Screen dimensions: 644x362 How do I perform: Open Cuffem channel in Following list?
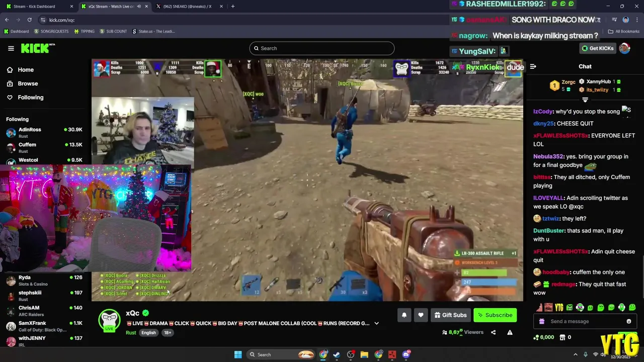pos(44,148)
